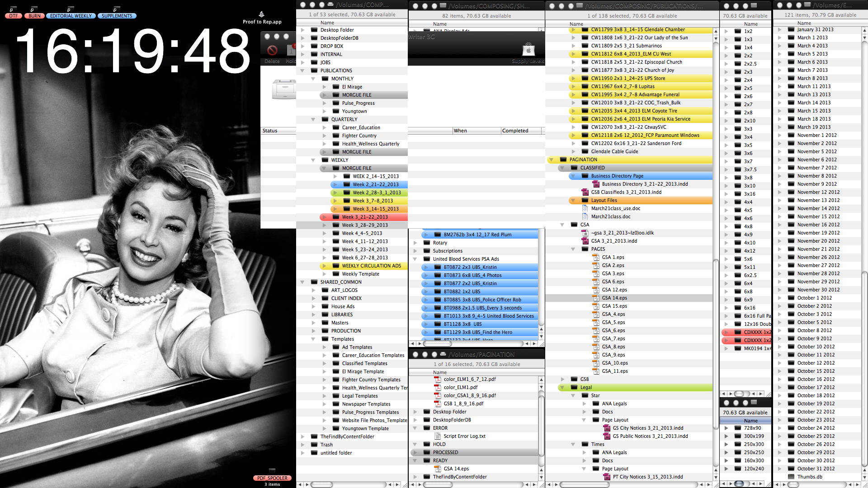Expand the WEEKLY CIRCULATION ADS folder

click(324, 266)
